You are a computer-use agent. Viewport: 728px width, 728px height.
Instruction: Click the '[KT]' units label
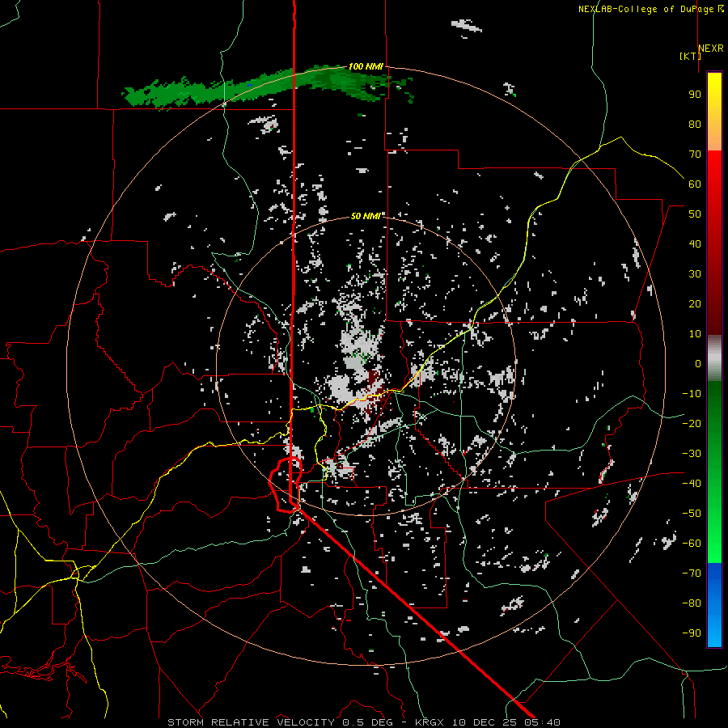pyautogui.click(x=691, y=56)
